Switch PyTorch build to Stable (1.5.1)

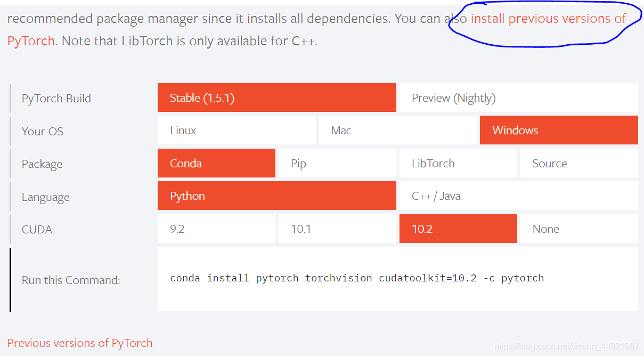coord(276,98)
